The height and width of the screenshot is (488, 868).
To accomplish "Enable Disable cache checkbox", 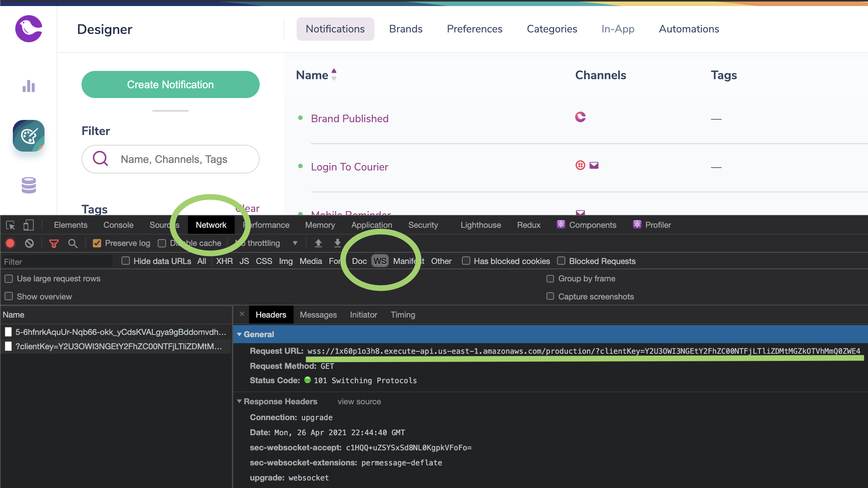I will 162,243.
